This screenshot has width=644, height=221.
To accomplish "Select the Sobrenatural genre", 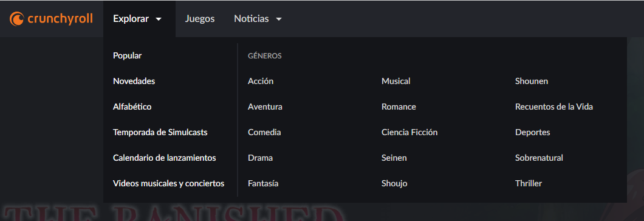I will tap(539, 158).
